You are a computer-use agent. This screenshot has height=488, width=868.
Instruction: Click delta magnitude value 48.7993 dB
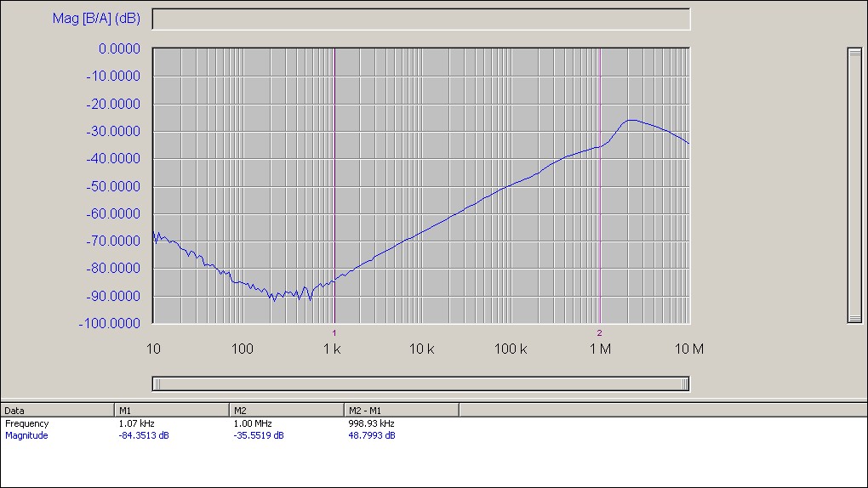(x=371, y=435)
